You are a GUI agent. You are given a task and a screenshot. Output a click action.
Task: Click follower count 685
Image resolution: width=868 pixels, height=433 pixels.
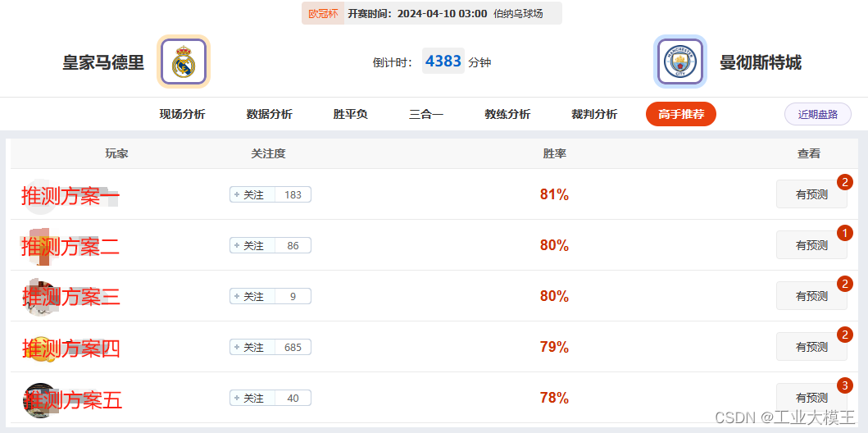(x=293, y=348)
